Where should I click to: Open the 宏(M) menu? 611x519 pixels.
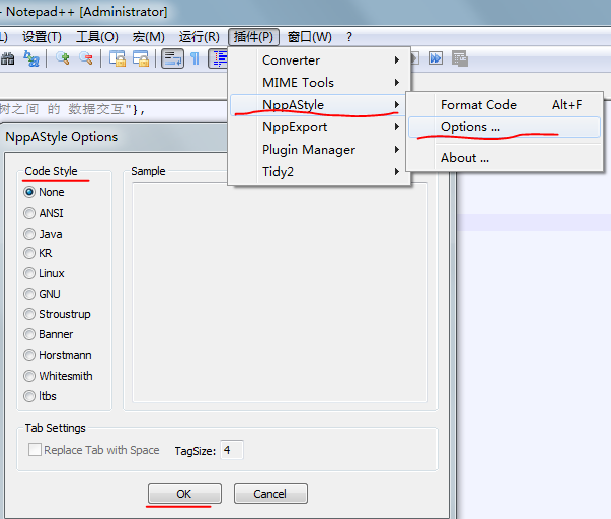(148, 37)
